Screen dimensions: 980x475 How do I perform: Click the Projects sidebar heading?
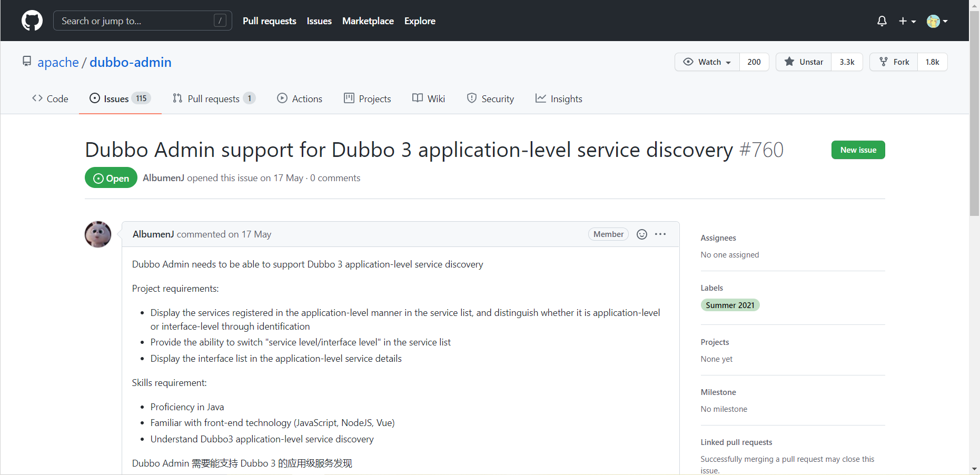point(715,342)
